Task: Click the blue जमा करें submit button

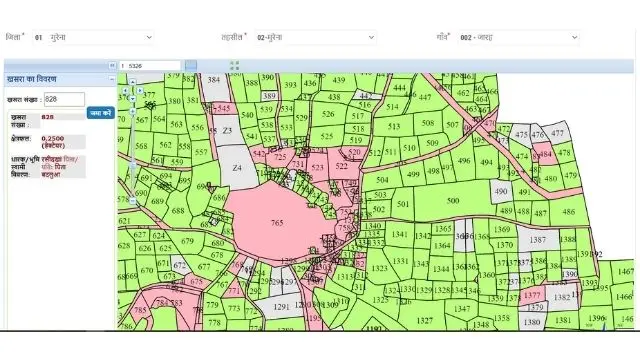Action: point(100,113)
